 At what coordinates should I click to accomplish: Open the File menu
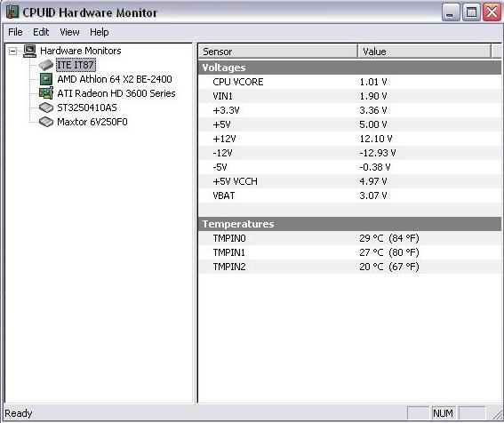[15, 32]
